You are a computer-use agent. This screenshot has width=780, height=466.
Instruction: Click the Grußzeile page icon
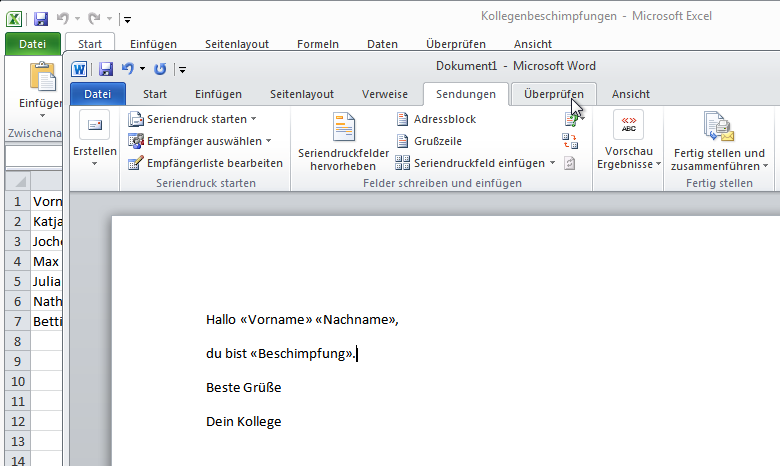402,141
